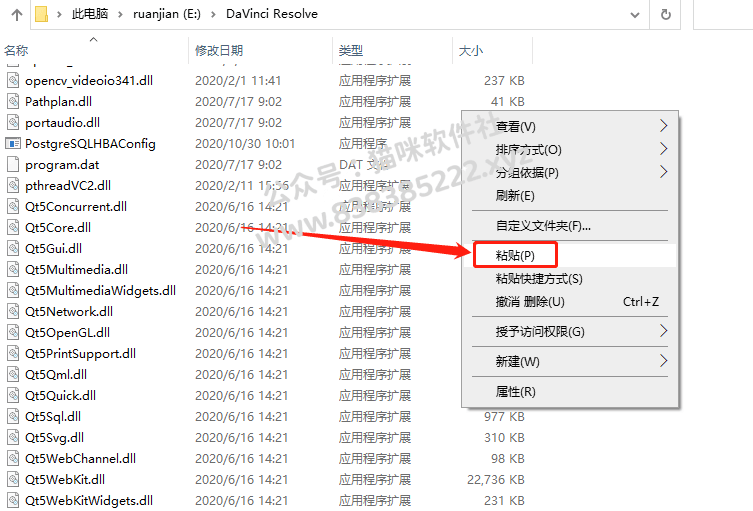Click the refresh button beside address bar
This screenshot has width=753, height=511.
pyautogui.click(x=666, y=14)
